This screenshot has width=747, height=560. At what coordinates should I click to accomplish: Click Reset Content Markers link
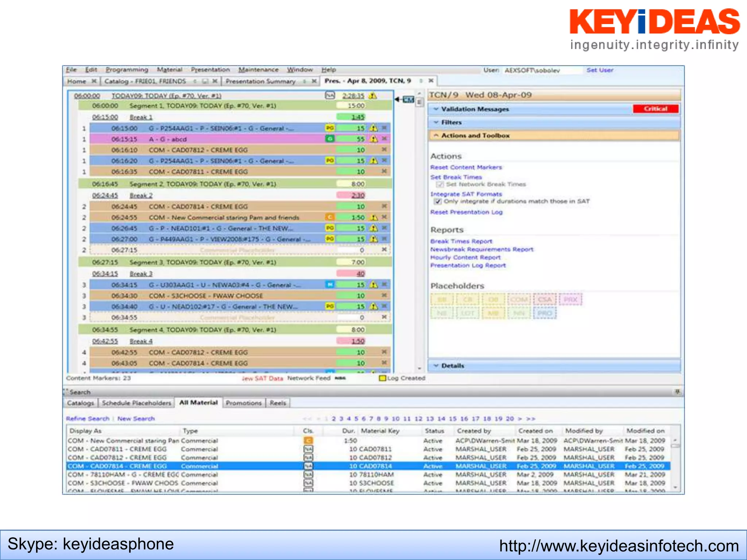pyautogui.click(x=466, y=167)
